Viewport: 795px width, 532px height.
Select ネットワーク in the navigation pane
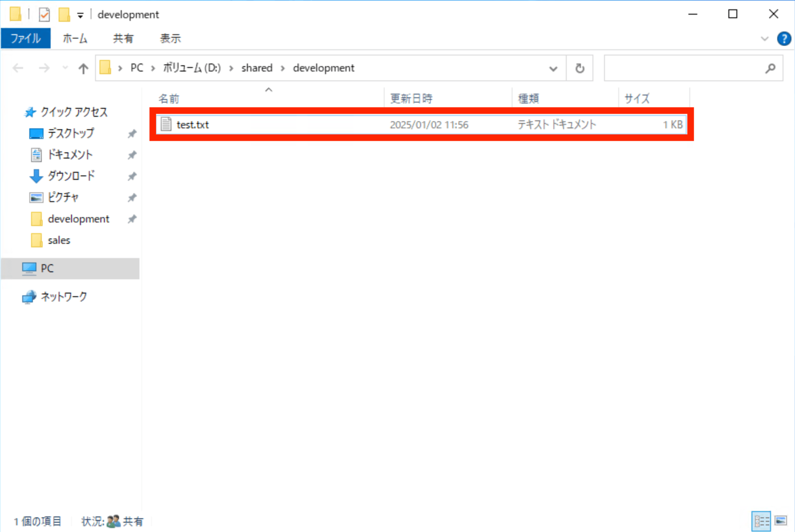pos(64,297)
